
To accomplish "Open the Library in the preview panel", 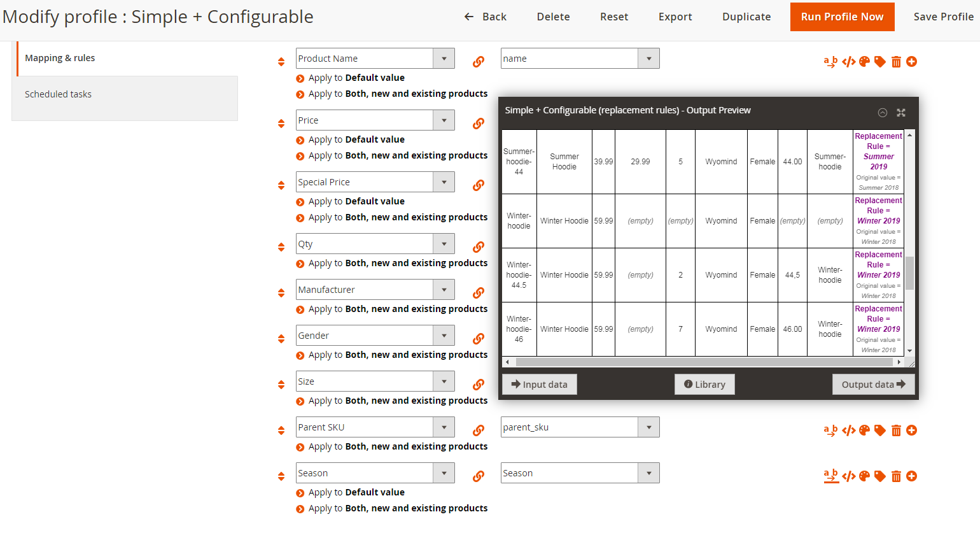I will pos(704,385).
